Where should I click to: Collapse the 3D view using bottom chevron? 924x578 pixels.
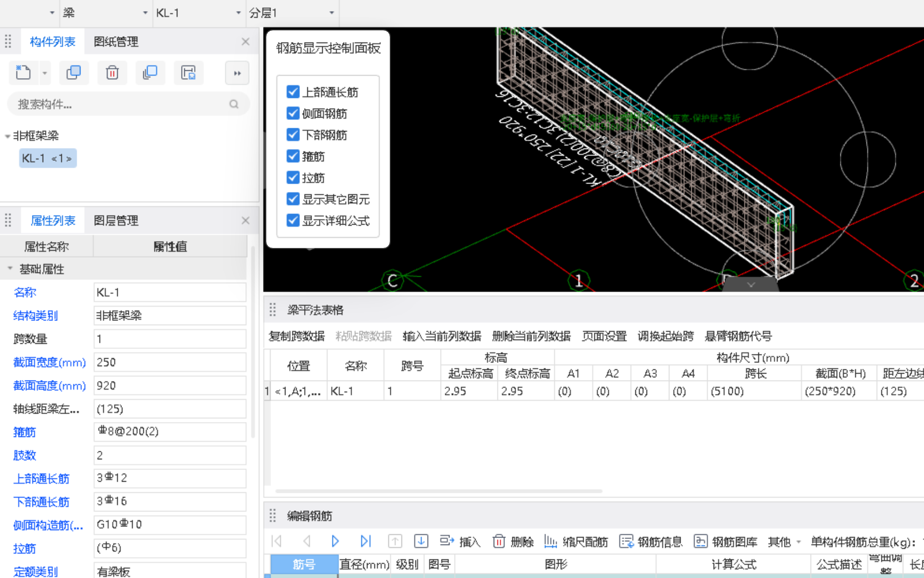tap(751, 285)
